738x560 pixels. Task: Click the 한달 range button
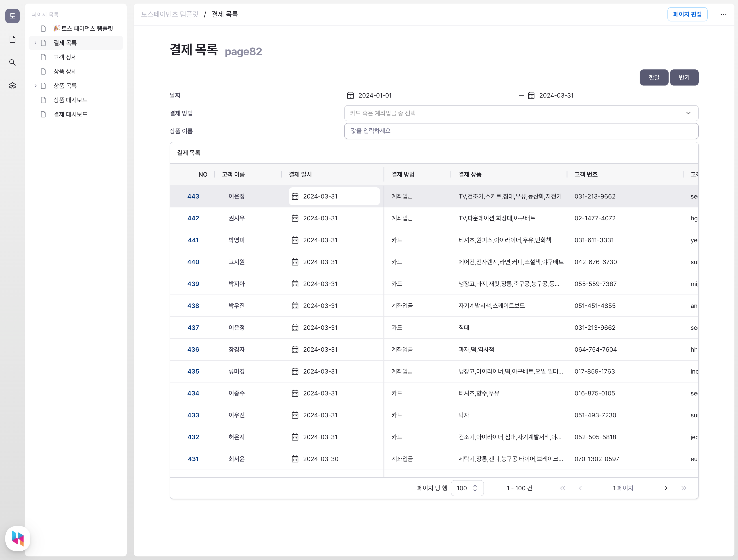(654, 77)
